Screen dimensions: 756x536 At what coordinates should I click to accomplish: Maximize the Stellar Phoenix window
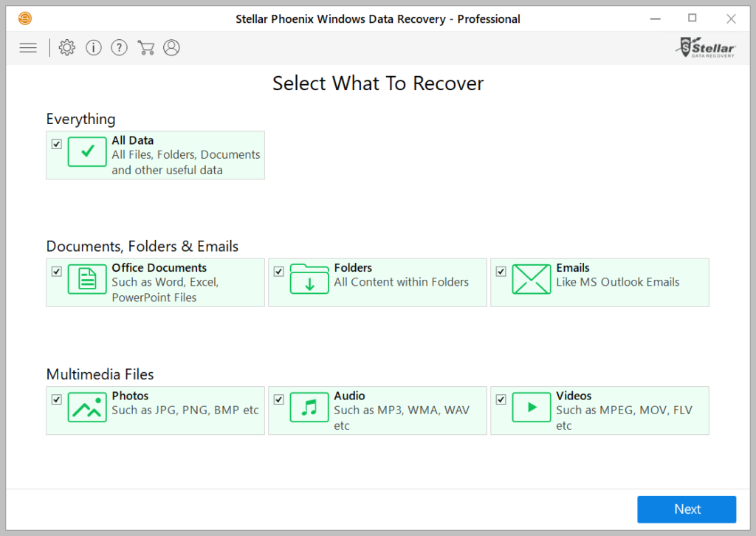click(x=693, y=18)
